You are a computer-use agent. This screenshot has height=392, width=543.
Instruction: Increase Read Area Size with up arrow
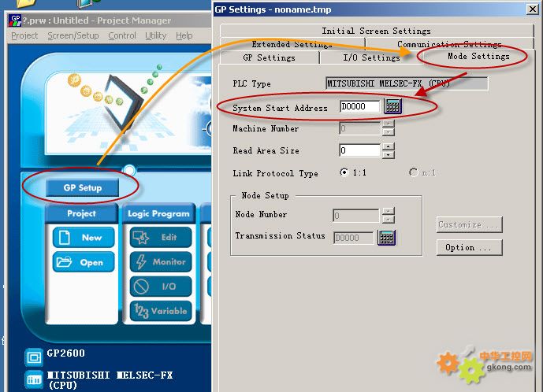pyautogui.click(x=389, y=146)
